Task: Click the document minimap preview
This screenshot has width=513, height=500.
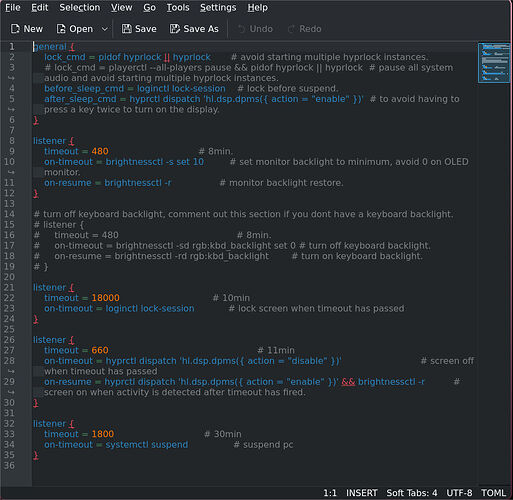Action: (x=494, y=63)
